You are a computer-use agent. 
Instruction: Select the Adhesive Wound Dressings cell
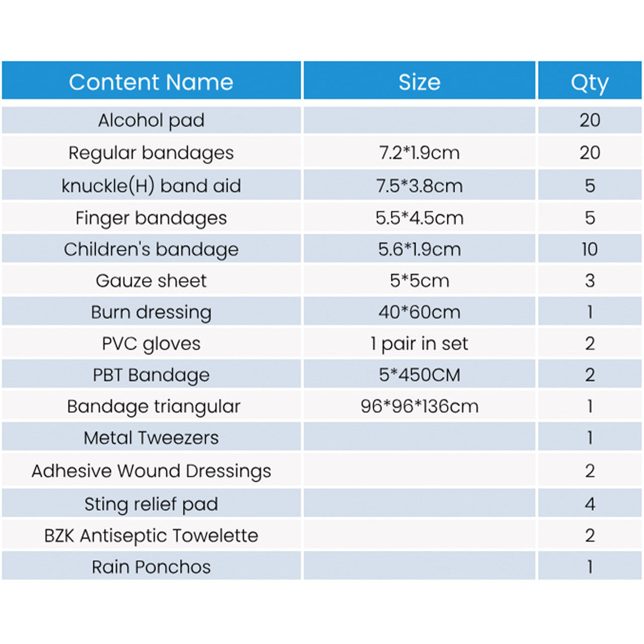pos(151,471)
